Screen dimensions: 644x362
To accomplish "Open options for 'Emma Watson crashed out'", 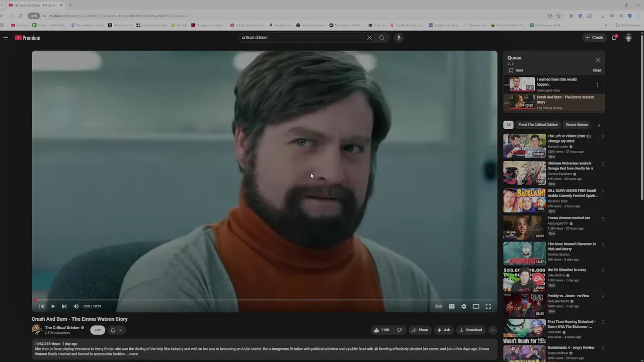I will point(603,219).
